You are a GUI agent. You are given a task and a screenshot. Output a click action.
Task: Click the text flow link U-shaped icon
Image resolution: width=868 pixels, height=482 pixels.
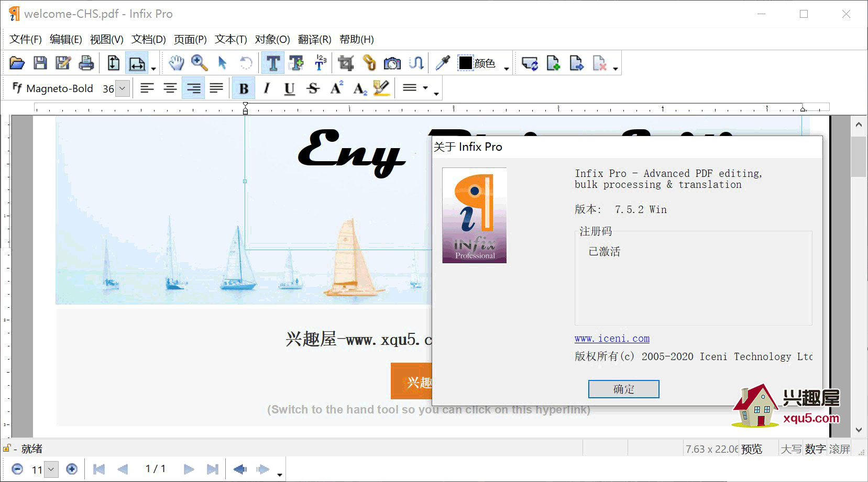click(x=415, y=63)
